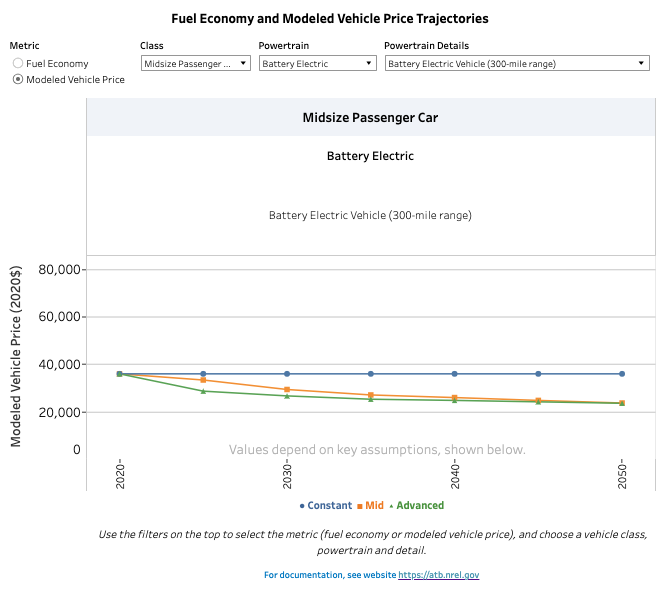Click the Battery Electric column header
This screenshot has width=665, height=590.
[x=370, y=156]
